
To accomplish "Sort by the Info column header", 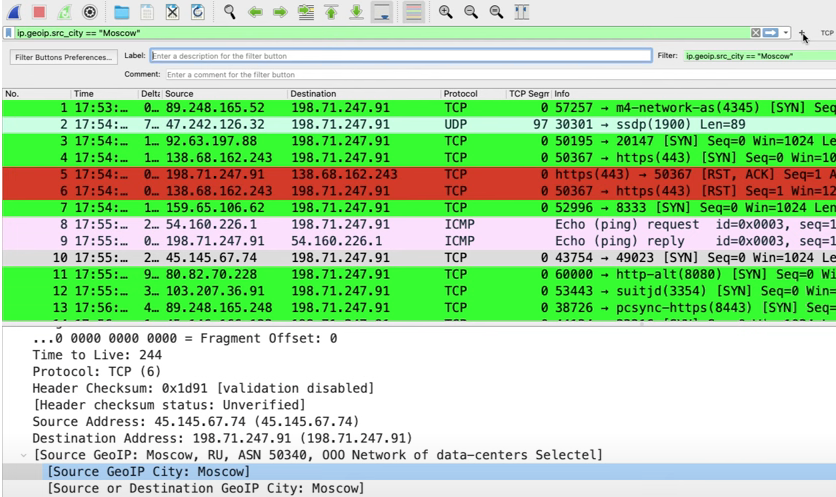I will [x=693, y=94].
